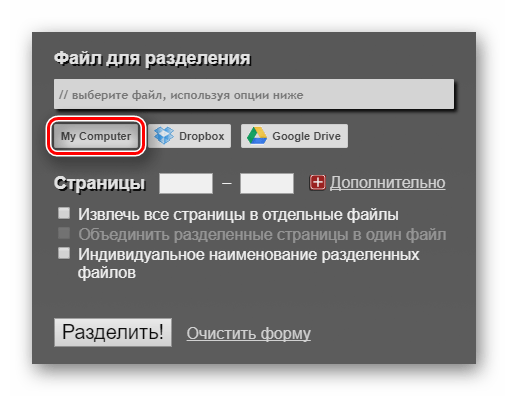Toggle Объединить разделенные страницы в один файл

(x=64, y=233)
